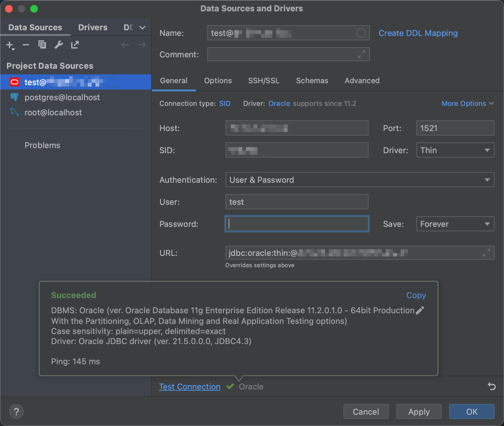Choose color circle in Name field
Viewport: 504px width, 426px height.
point(361,33)
